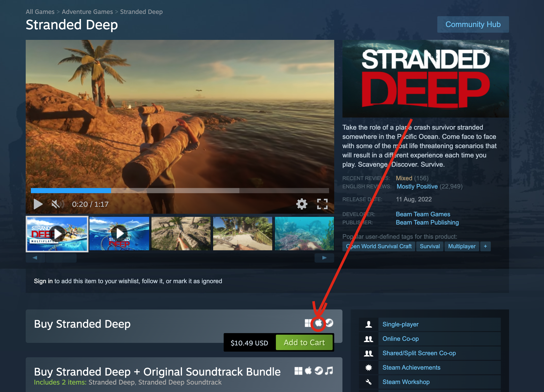Click the Apple icon on Soundtrack Bundle
The image size is (544, 392).
(308, 371)
